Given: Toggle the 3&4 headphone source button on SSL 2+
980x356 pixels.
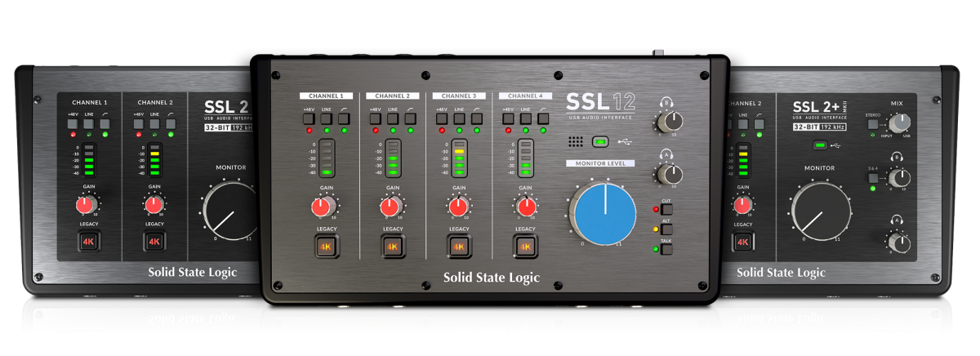Looking at the screenshot, I should (x=873, y=177).
